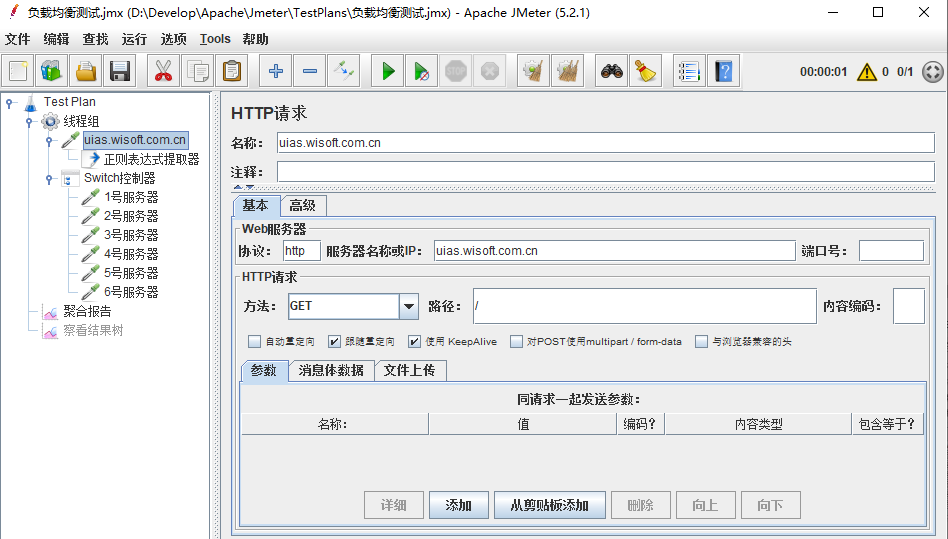Switch to the 文件上传 tab
The width and height of the screenshot is (948, 539).
coord(410,370)
